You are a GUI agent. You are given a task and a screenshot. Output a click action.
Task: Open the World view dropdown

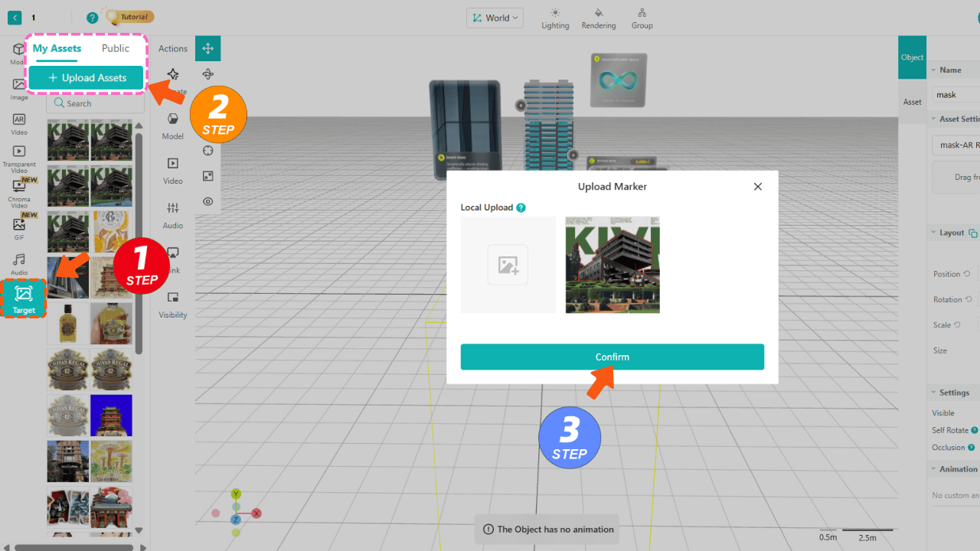(495, 17)
